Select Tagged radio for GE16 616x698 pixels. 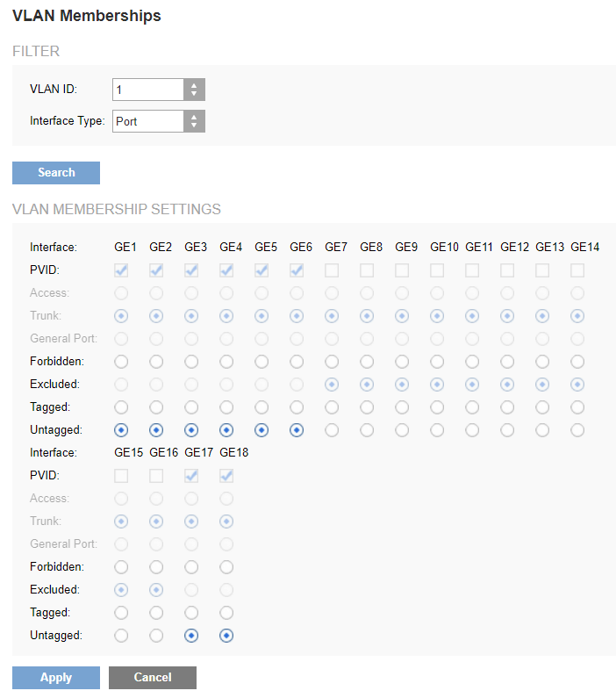156,613
